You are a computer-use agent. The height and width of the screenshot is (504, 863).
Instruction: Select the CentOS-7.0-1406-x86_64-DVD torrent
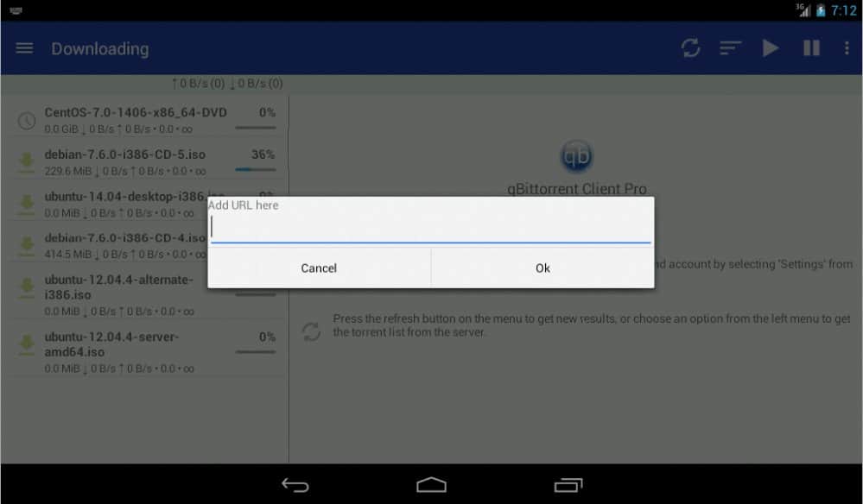pyautogui.click(x=136, y=112)
